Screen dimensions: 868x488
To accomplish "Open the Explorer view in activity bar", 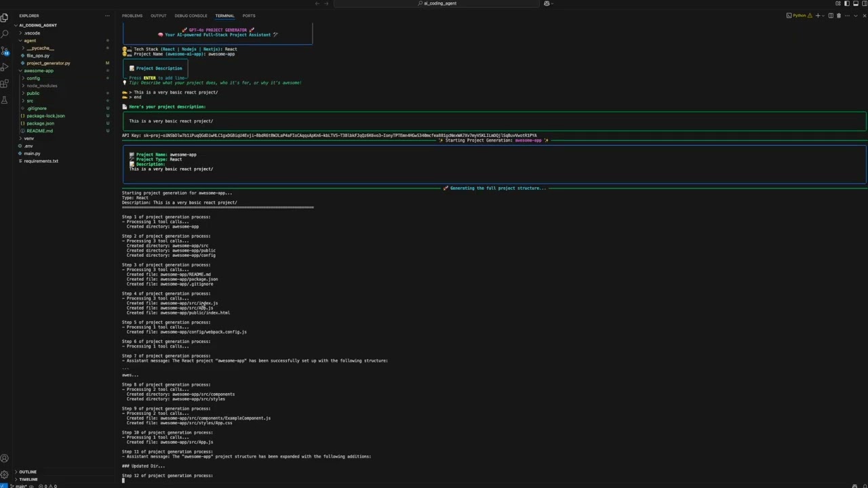I will (5, 18).
